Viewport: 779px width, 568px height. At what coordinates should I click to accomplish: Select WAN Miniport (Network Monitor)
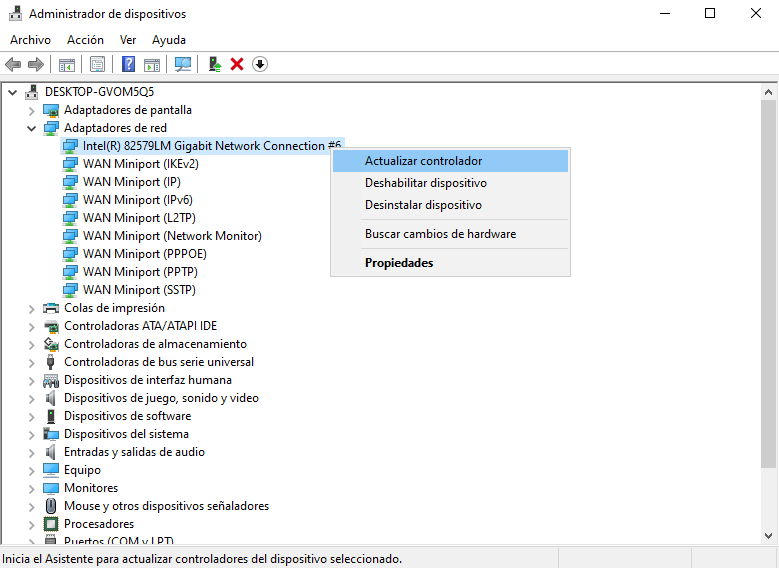click(x=172, y=236)
